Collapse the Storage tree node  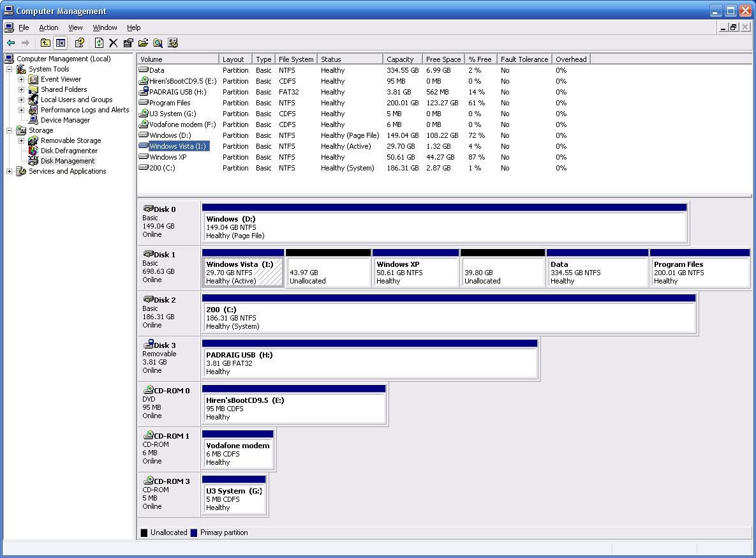[9, 130]
